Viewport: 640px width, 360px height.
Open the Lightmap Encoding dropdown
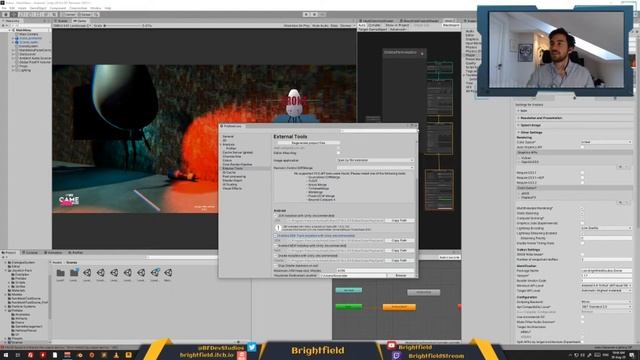[x=607, y=228]
